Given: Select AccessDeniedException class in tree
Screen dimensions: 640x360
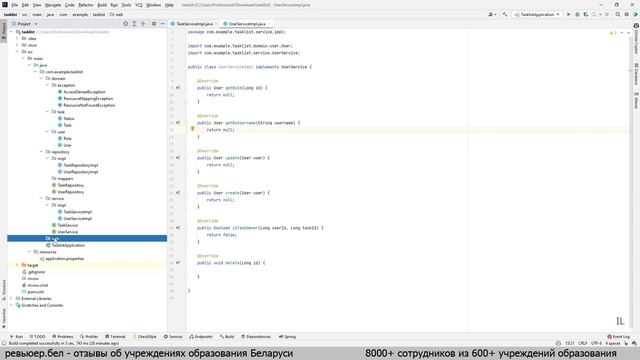Looking at the screenshot, I should click(84, 92).
